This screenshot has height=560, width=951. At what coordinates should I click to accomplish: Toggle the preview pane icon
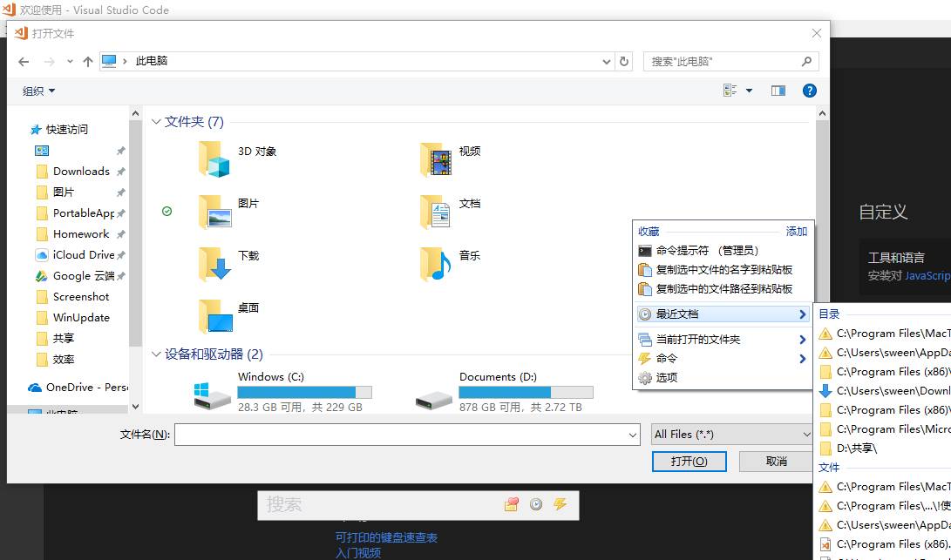(778, 91)
